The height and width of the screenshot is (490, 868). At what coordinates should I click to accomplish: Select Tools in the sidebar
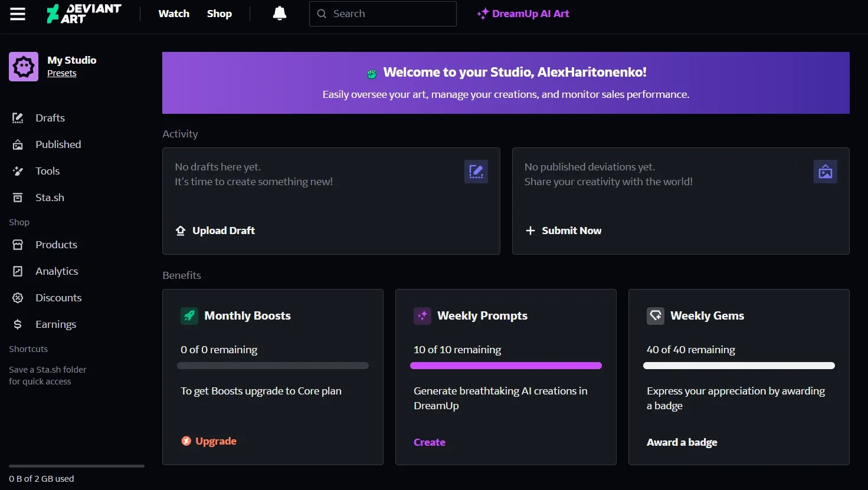(48, 171)
